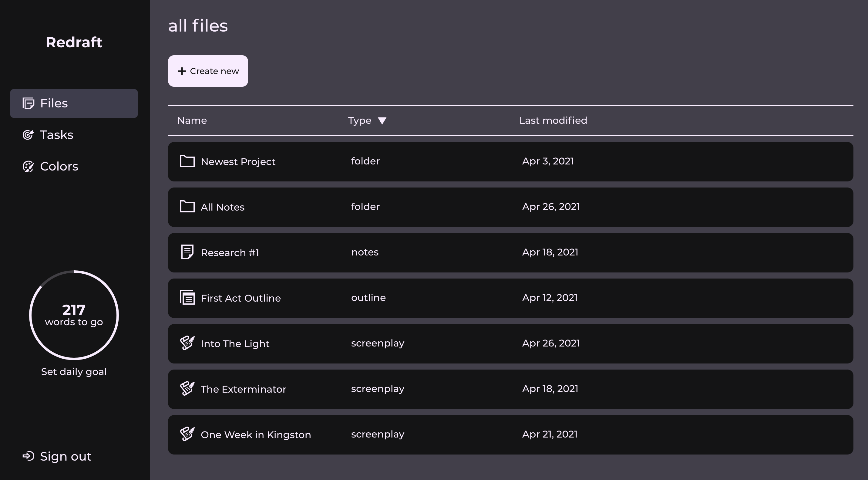Click the notes icon next to Research #1

[x=187, y=252]
